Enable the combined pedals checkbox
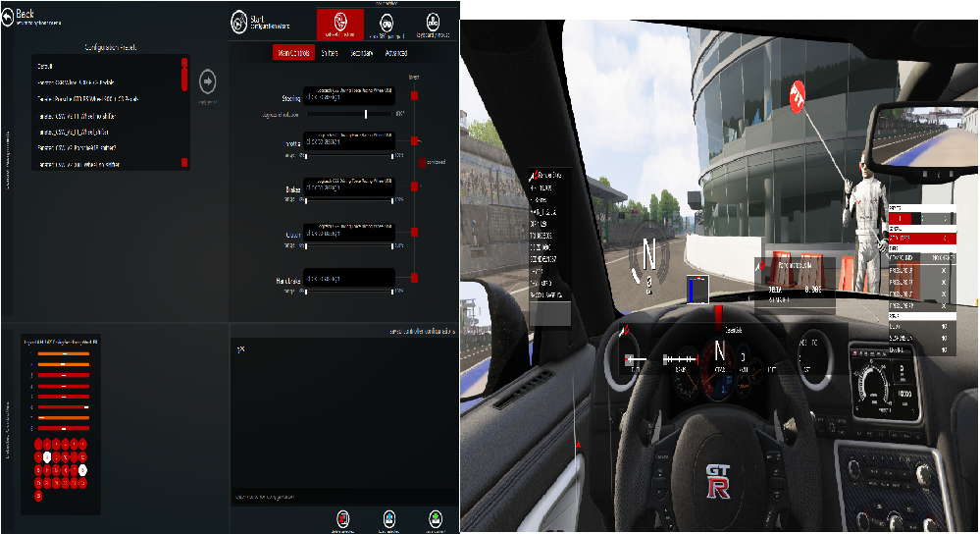This screenshot has height=534, width=980. pos(423,163)
